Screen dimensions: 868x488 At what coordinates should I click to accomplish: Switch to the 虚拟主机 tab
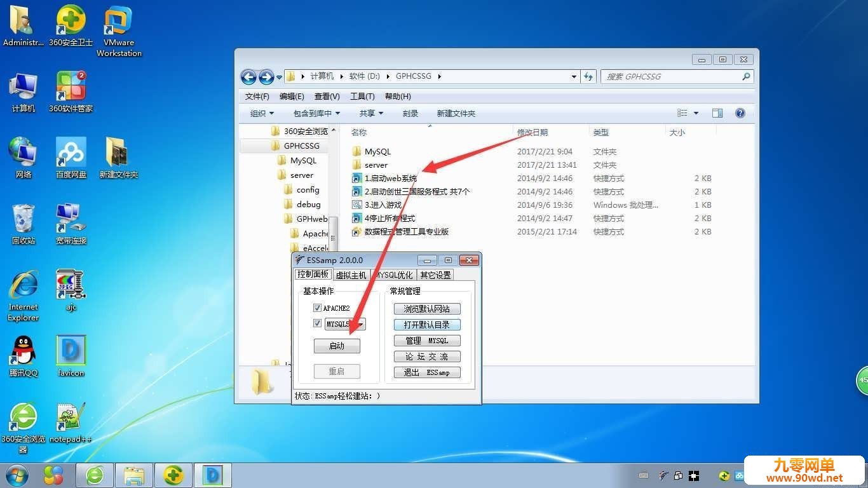click(351, 275)
